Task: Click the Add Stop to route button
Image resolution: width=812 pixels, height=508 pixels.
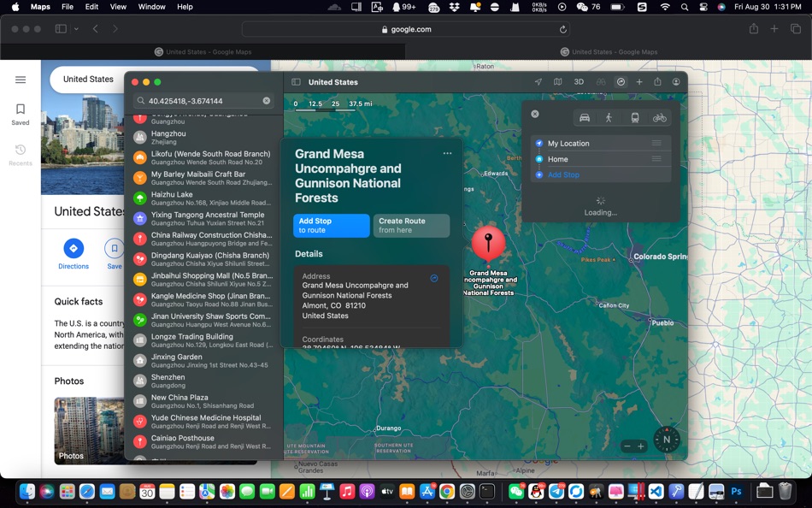Action: pos(332,226)
